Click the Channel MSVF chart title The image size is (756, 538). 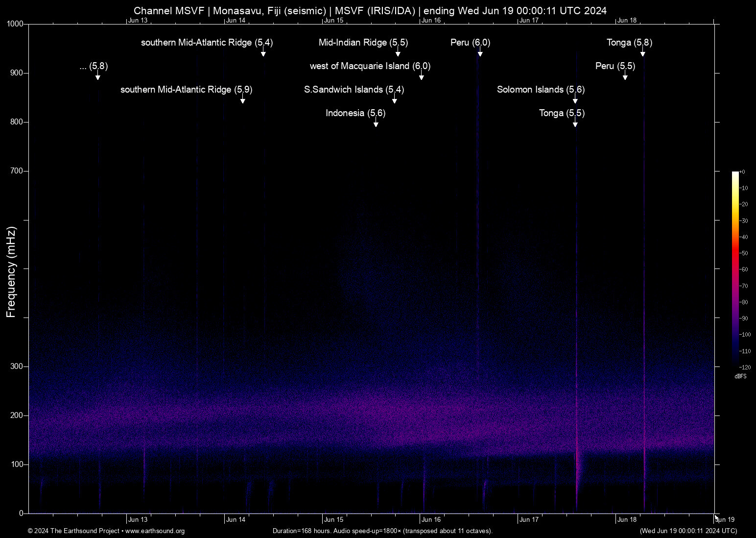coord(370,11)
